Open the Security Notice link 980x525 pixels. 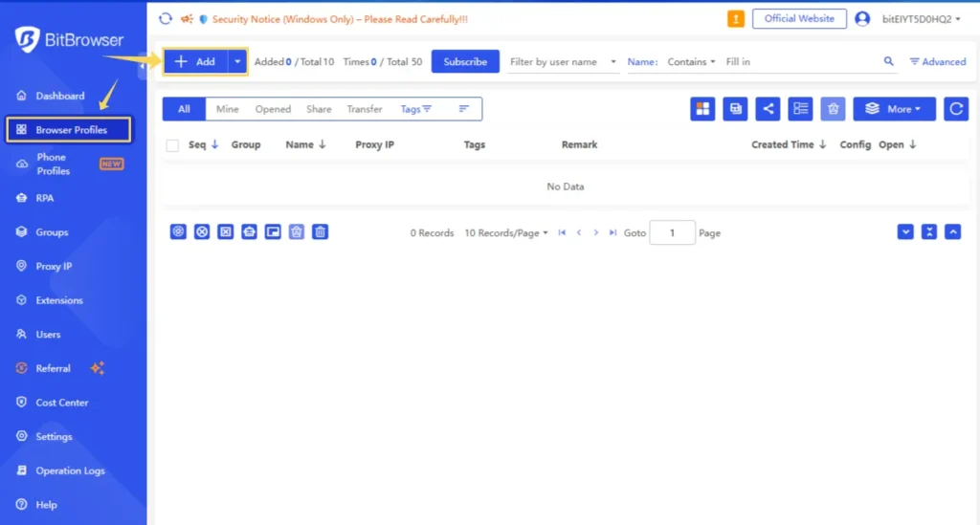coord(340,19)
